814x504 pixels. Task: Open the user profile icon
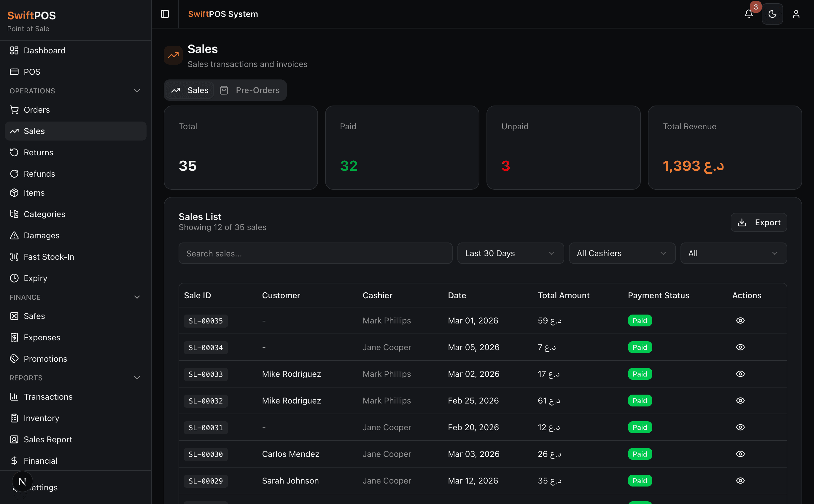point(796,14)
